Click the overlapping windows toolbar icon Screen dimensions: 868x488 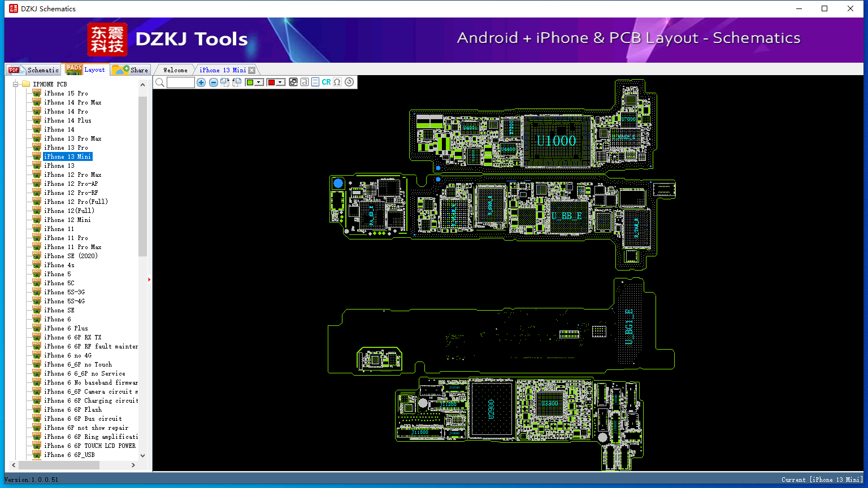(293, 82)
